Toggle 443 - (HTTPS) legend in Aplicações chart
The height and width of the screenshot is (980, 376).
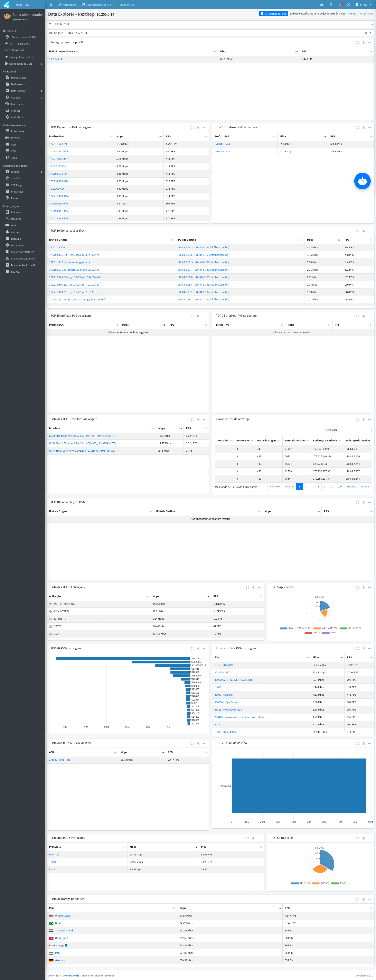pyautogui.click(x=325, y=628)
